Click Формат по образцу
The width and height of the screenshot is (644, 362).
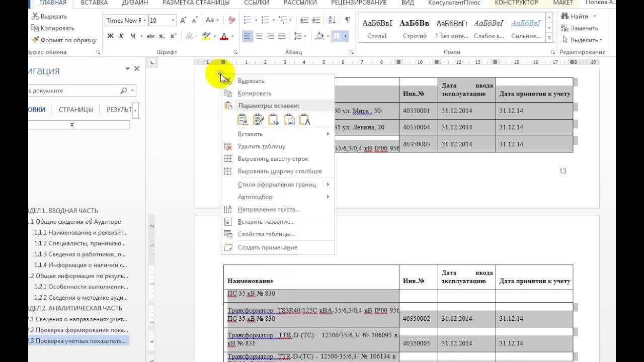64,40
